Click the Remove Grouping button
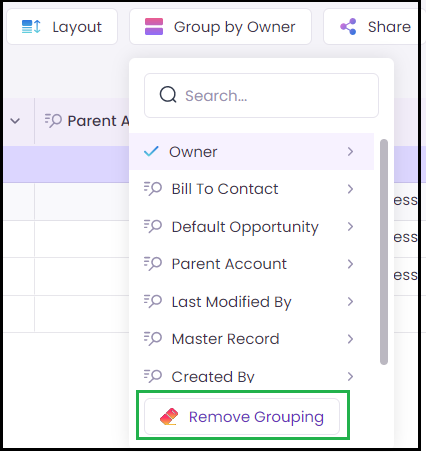This screenshot has width=426, height=452. (242, 417)
